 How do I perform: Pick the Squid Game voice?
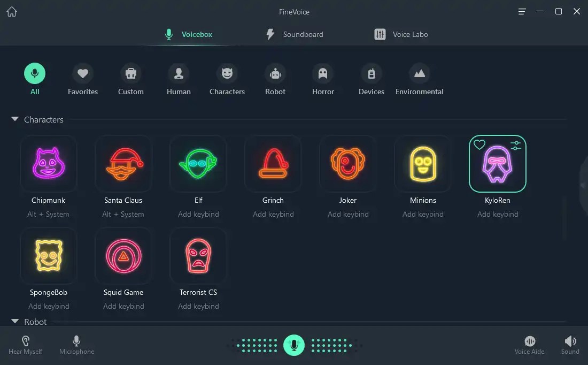(123, 256)
